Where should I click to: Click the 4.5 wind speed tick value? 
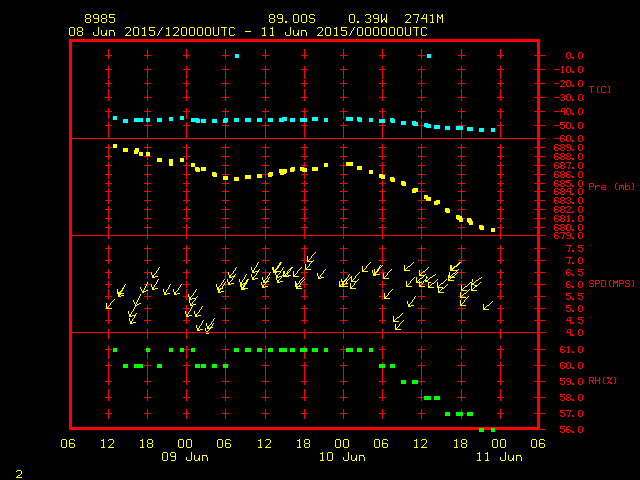click(x=574, y=321)
